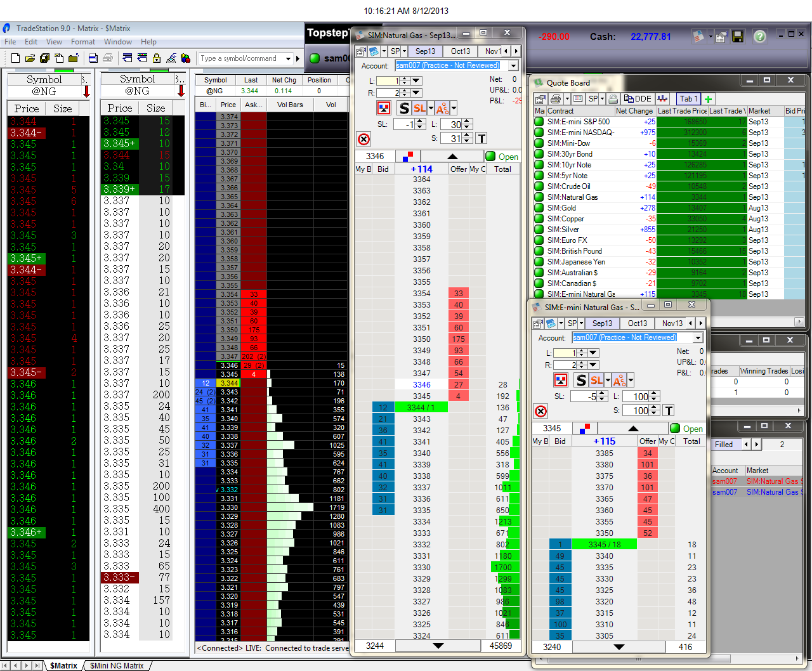Image resolution: width=812 pixels, height=671 pixels.
Task: Click the red S button in E-mini Natural Gas window
Action: coord(580,380)
